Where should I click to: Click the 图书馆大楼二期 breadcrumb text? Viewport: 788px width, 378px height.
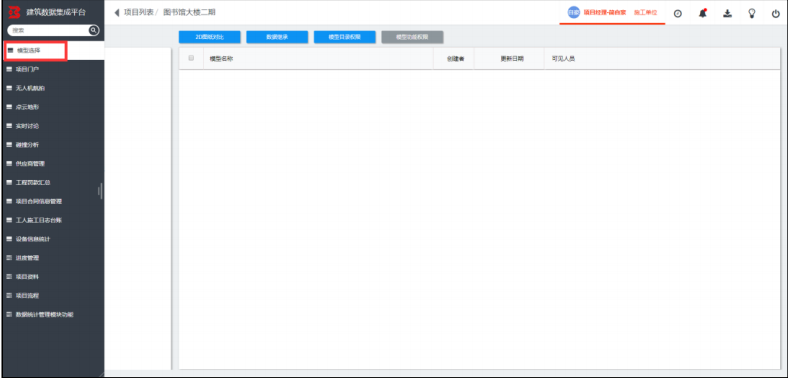click(x=189, y=13)
